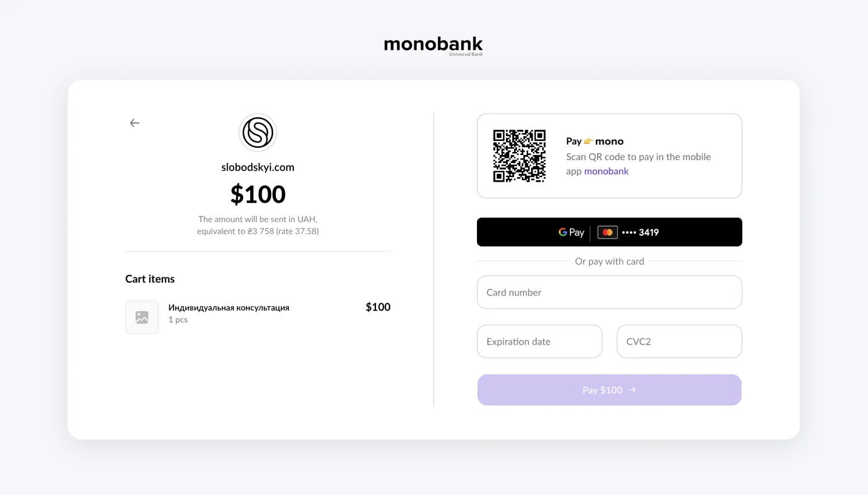Click the arrow icon on the Pay button

point(632,389)
